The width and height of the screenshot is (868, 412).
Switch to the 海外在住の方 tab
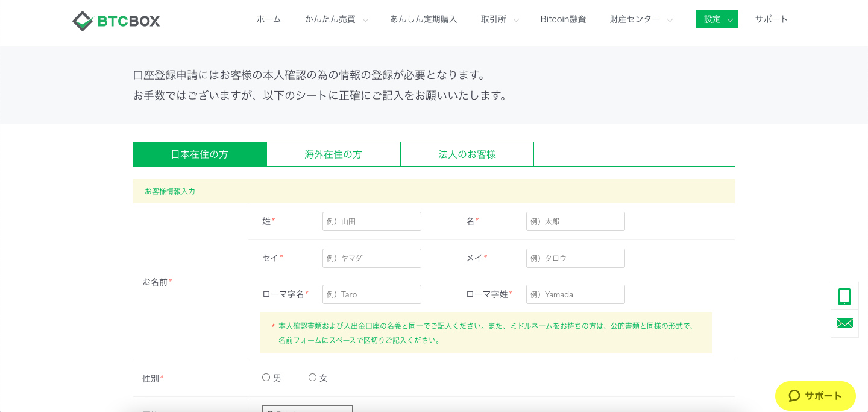(x=333, y=154)
